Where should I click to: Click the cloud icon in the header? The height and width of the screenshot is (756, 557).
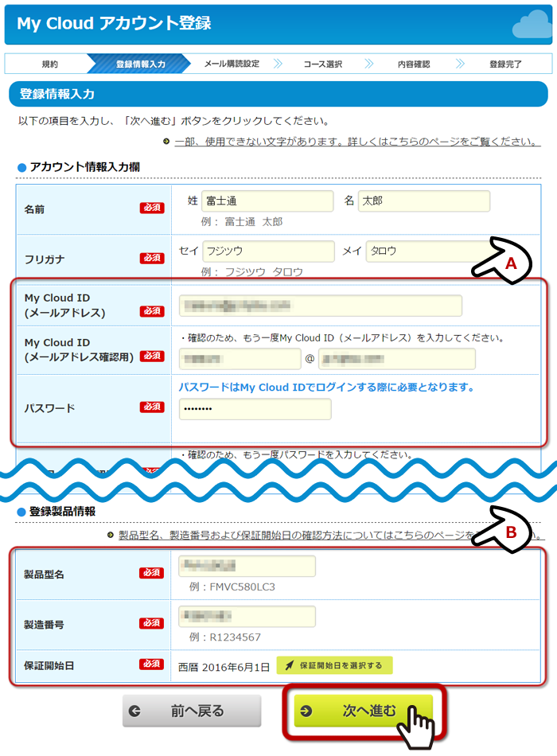click(532, 25)
